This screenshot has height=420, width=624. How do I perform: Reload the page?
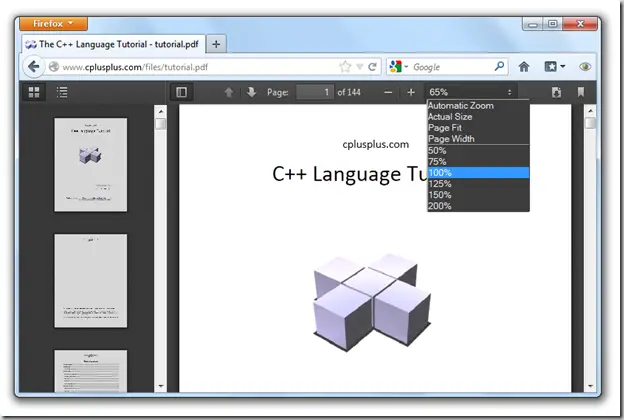tap(372, 67)
